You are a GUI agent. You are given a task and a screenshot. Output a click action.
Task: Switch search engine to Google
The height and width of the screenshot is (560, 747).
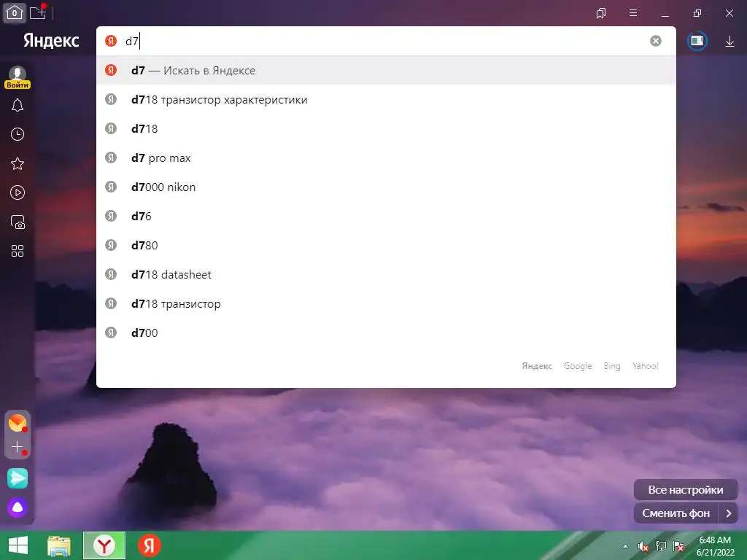click(x=578, y=366)
